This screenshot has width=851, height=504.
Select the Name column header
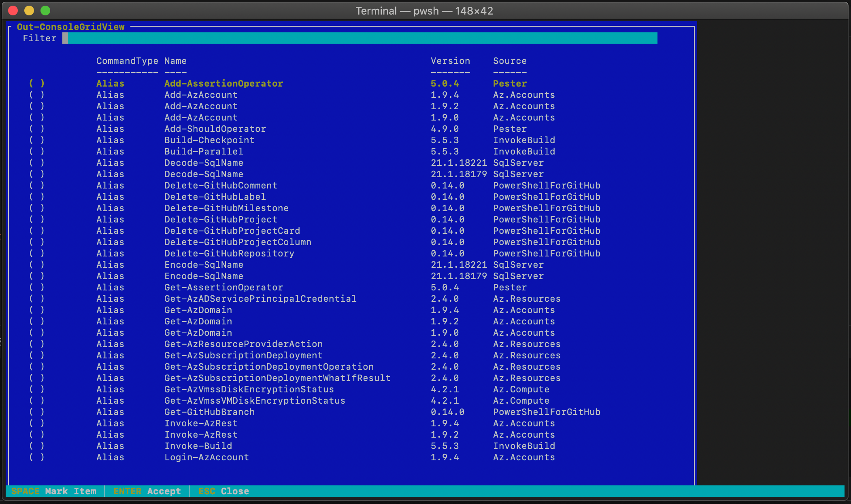(x=175, y=61)
